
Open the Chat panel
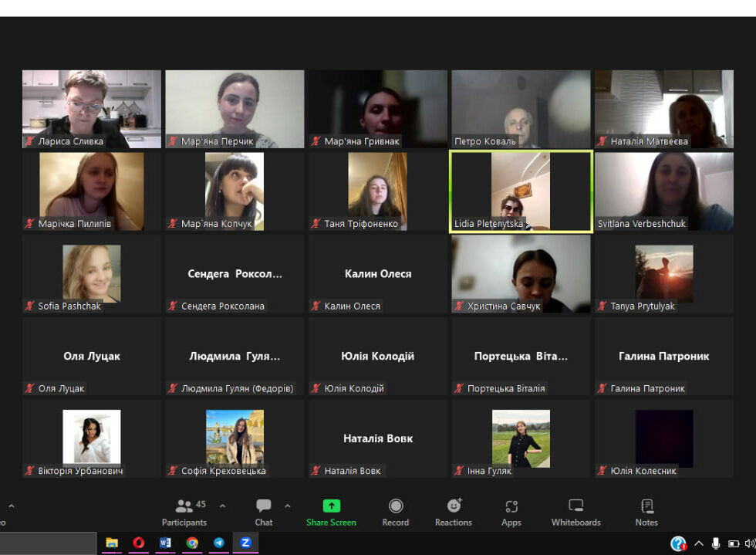point(264,513)
